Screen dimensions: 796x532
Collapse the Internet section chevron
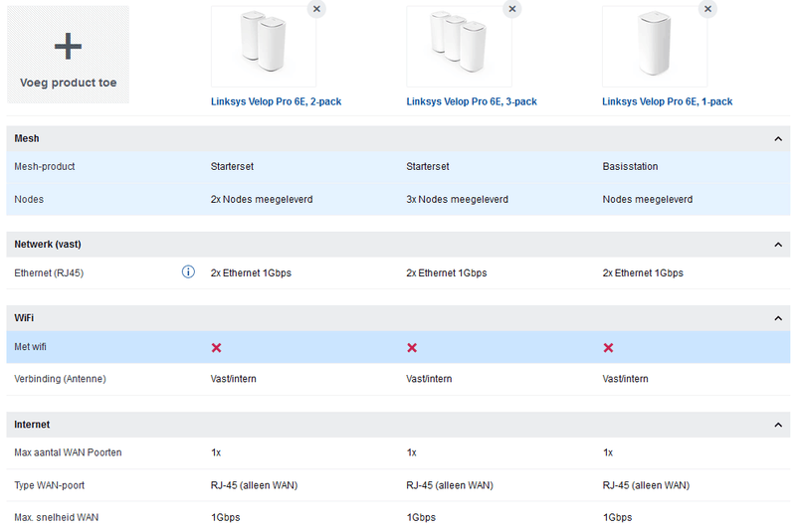pyautogui.click(x=778, y=425)
